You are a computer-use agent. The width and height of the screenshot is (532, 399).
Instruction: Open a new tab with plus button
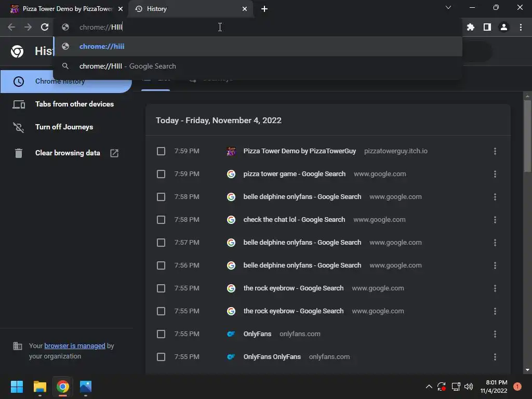pos(264,9)
